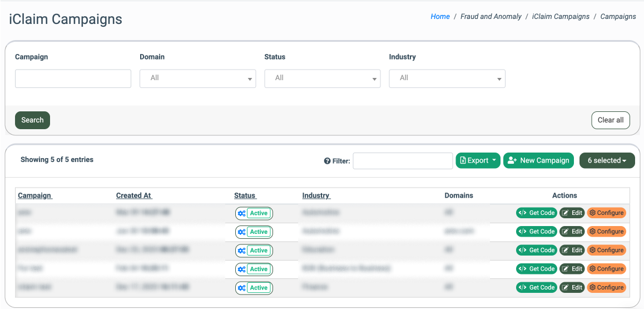This screenshot has height=309, width=644.
Task: Open the Status filter dropdown
Action: [323, 79]
